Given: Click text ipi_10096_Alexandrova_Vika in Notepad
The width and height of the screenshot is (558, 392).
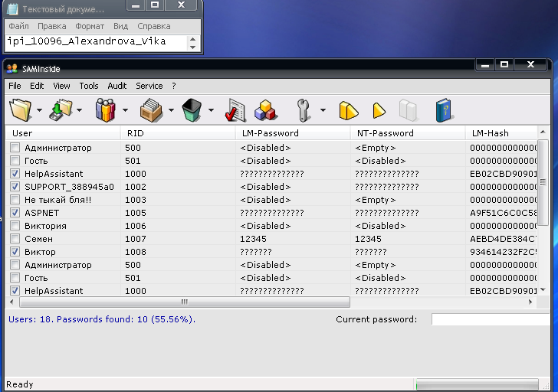Looking at the screenshot, I should (87, 41).
